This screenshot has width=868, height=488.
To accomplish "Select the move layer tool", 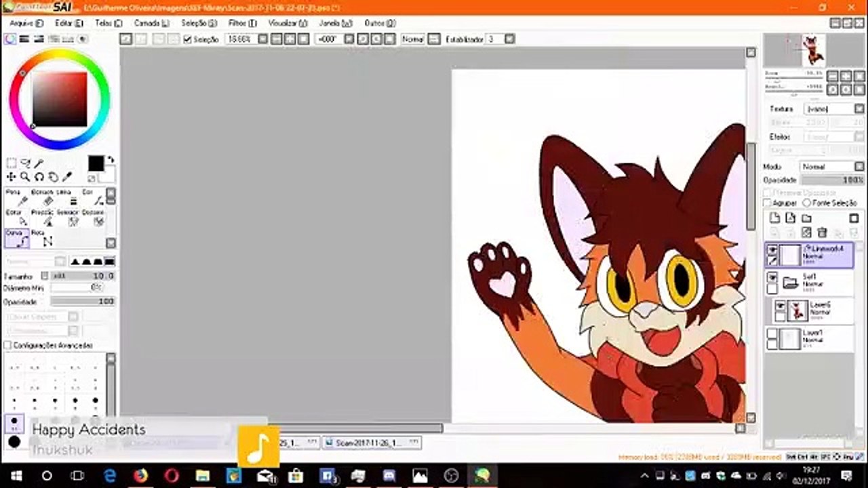I will pos(12,177).
